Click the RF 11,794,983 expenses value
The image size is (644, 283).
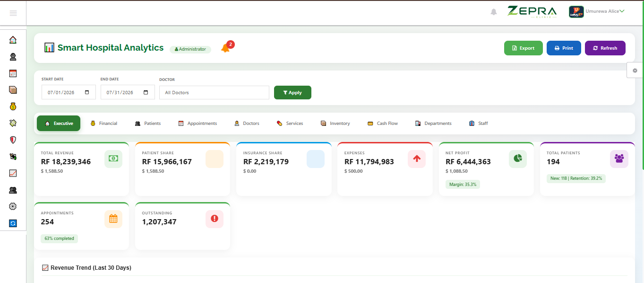click(x=369, y=161)
